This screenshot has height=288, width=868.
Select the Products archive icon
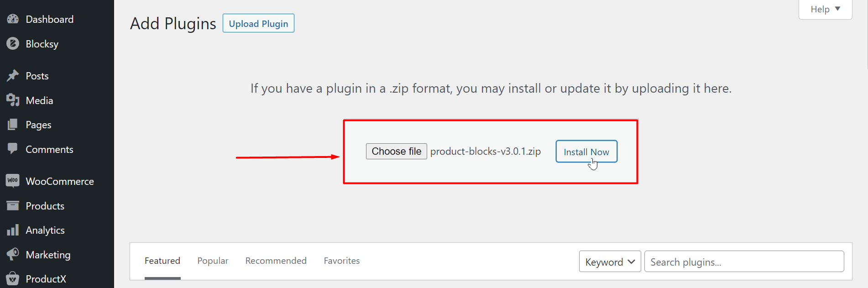pyautogui.click(x=13, y=206)
